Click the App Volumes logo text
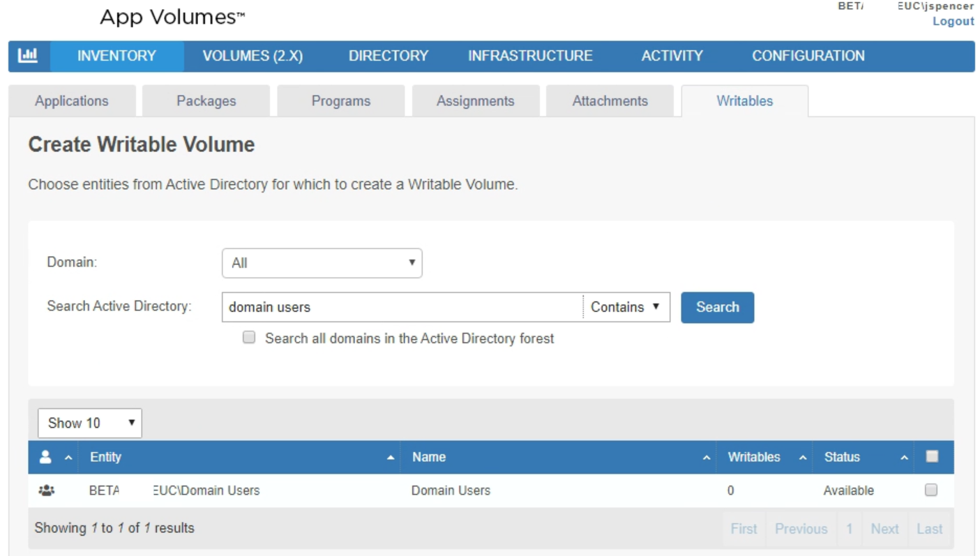The width and height of the screenshot is (980, 556). 172,17
